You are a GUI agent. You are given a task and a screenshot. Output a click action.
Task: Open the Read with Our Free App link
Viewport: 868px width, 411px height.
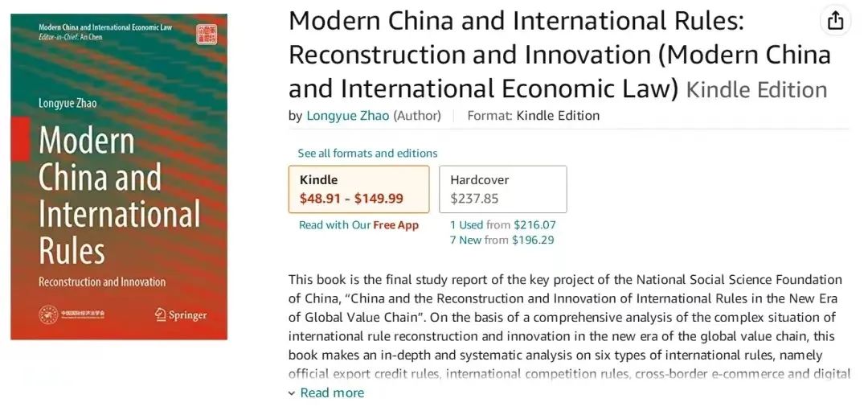(x=358, y=225)
